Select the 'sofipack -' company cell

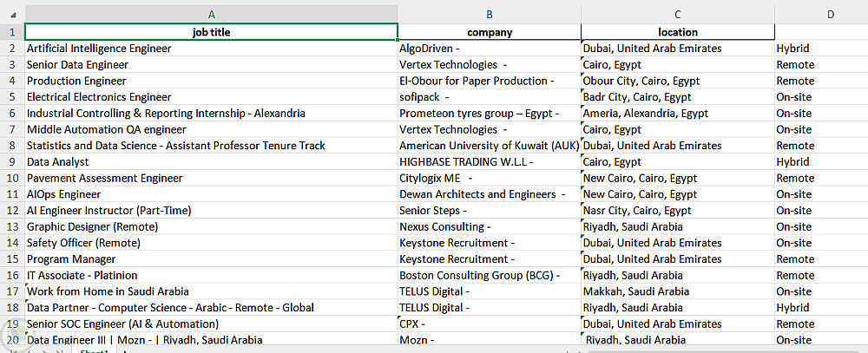[490, 97]
